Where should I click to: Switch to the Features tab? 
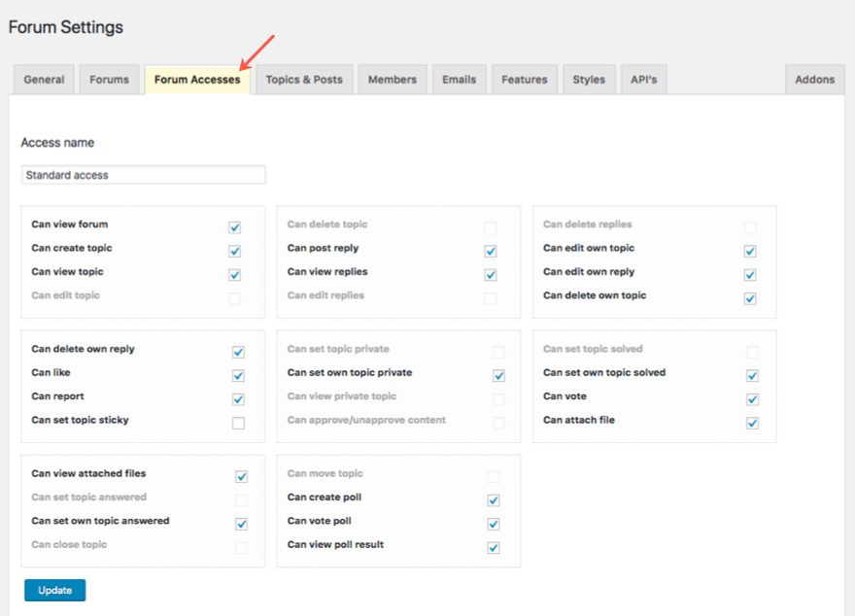coord(524,80)
